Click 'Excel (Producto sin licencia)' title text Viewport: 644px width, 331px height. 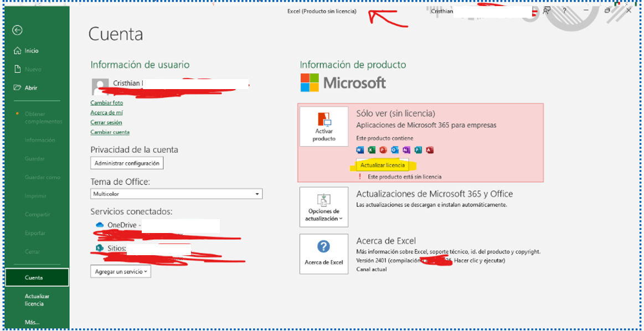pos(322,12)
